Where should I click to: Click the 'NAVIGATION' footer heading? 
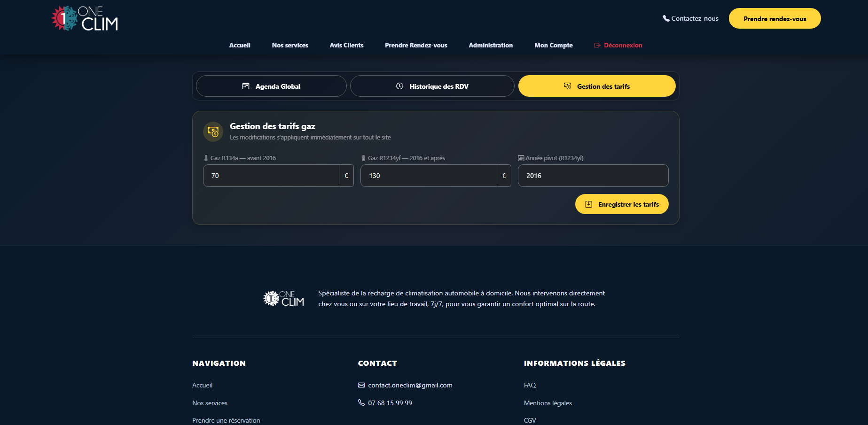click(219, 363)
